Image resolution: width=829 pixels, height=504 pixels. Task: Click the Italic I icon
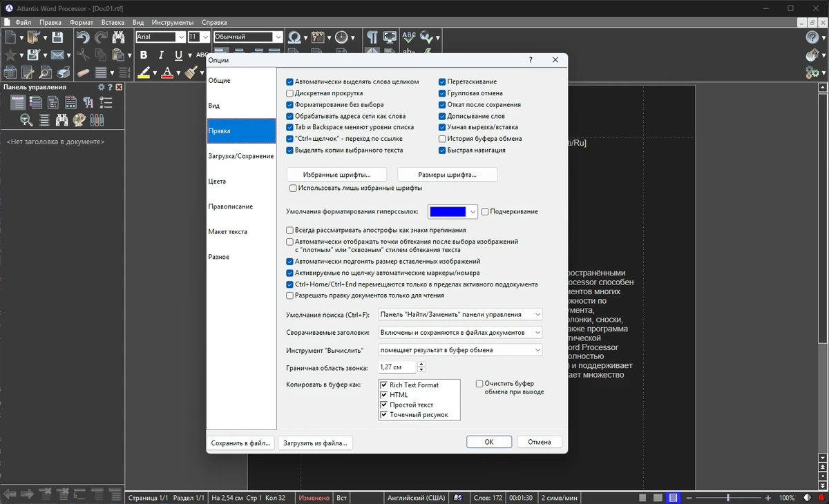coord(161,55)
